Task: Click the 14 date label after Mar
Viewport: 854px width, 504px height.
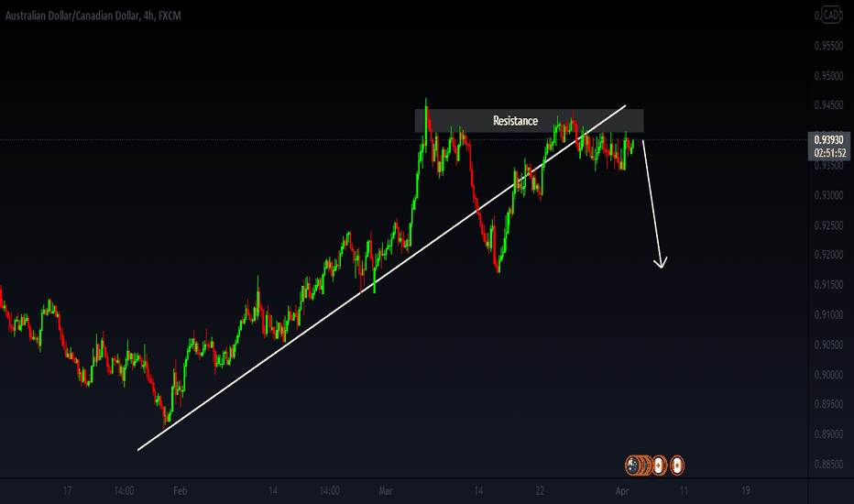Action: tap(478, 491)
